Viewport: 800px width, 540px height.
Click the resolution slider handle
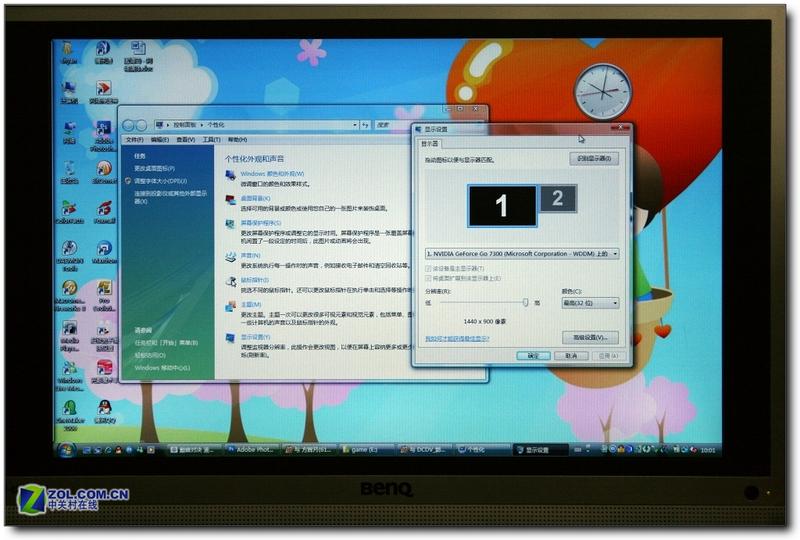point(526,303)
